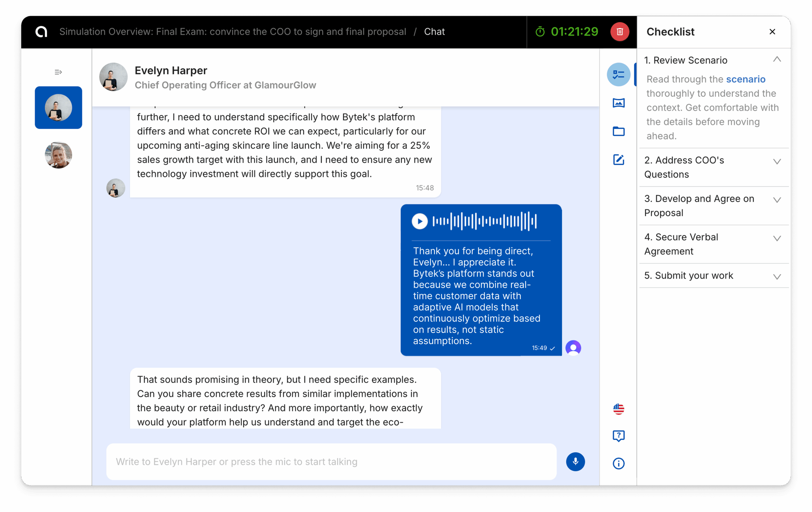Viewport: 812px width, 512px height.
Task: Close the Checklist panel
Action: 772,32
